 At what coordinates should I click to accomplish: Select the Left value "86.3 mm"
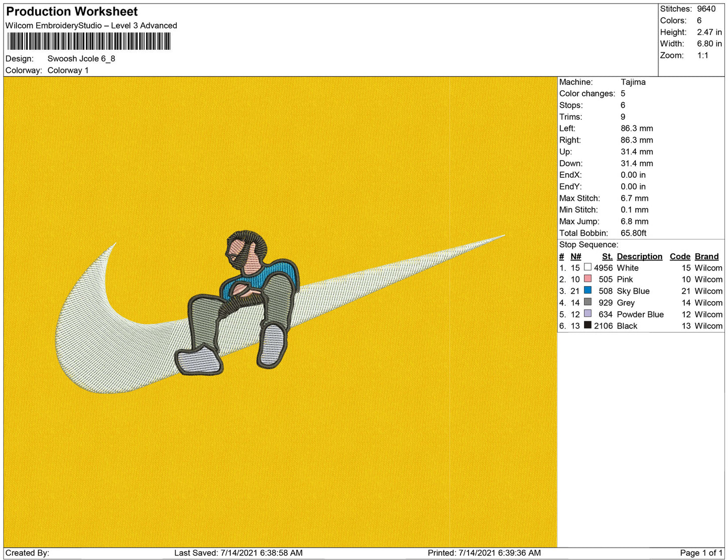coord(637,128)
